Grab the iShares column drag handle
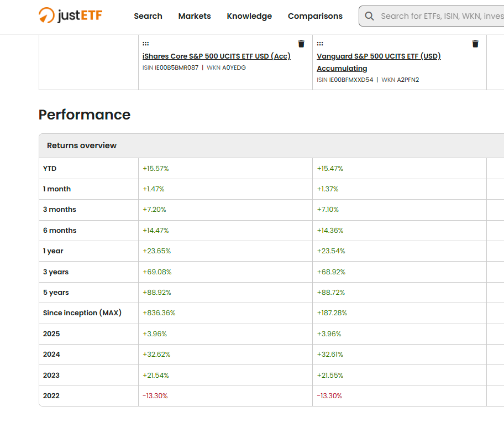 tap(145, 44)
